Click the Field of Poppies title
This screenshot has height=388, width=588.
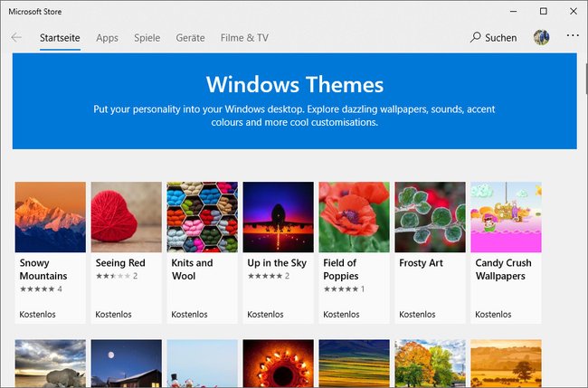click(341, 270)
